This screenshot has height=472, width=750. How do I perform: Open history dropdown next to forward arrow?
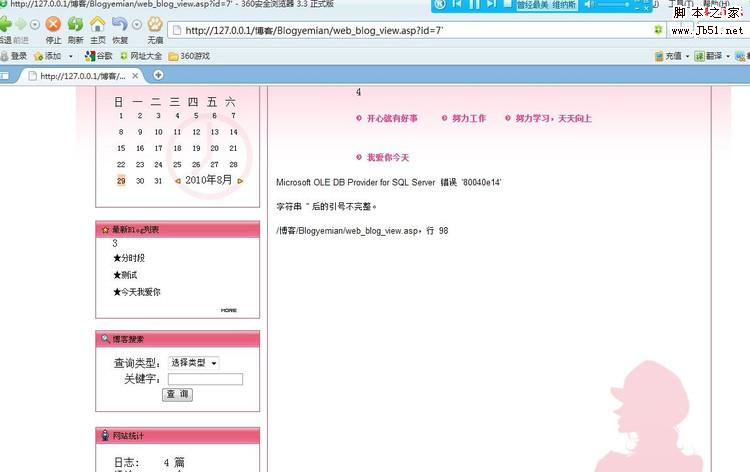pyautogui.click(x=35, y=24)
